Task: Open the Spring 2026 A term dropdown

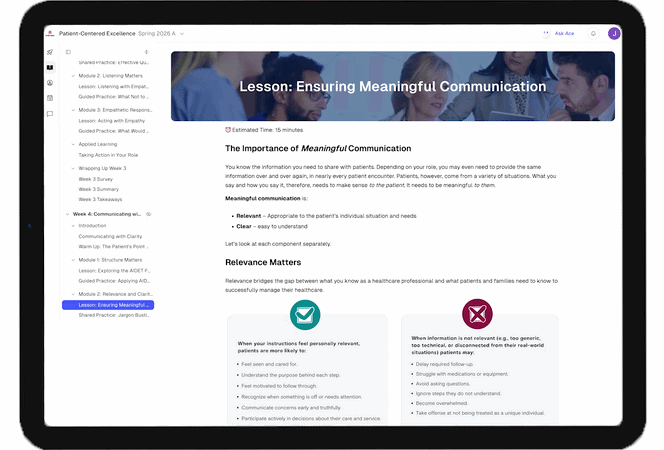Action: [x=161, y=33]
